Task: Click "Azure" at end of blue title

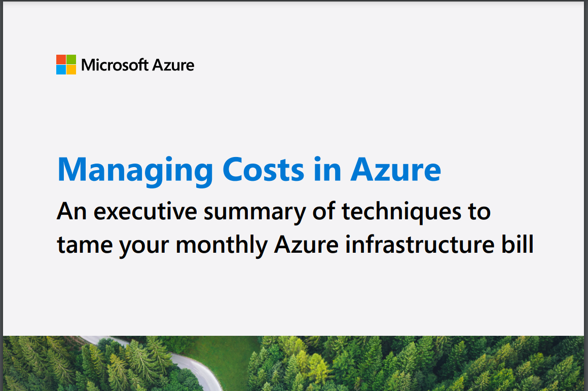Action: (395, 170)
